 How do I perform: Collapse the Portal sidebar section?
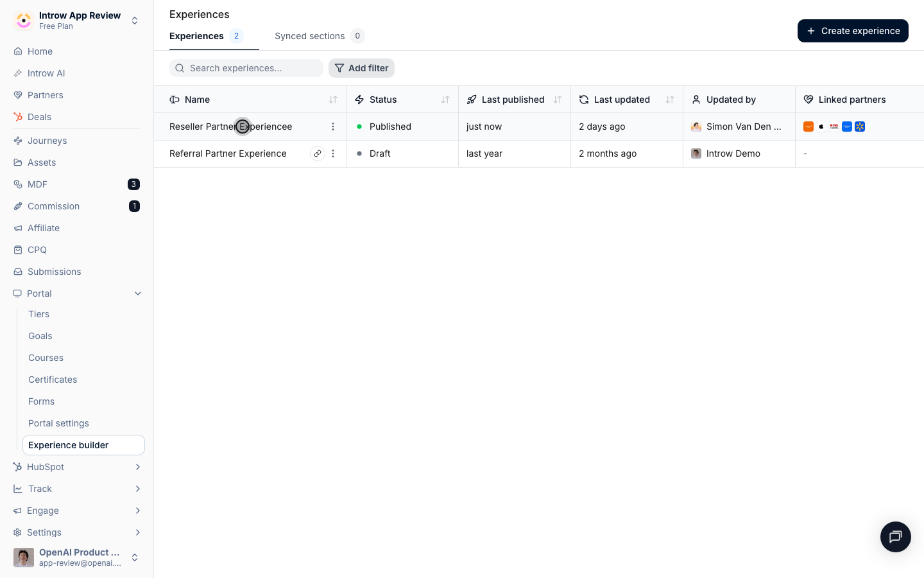click(x=138, y=293)
